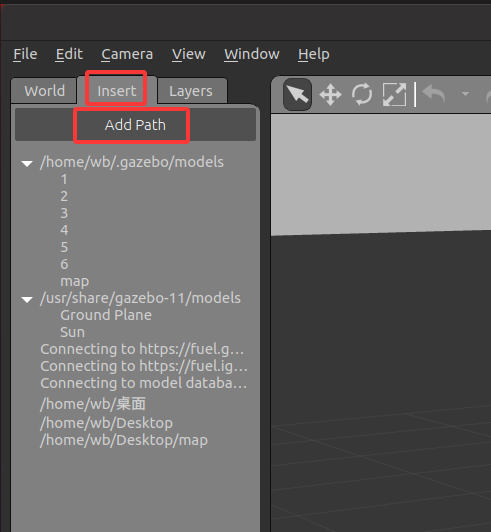
Task: Open the Edit menu
Action: 69,54
